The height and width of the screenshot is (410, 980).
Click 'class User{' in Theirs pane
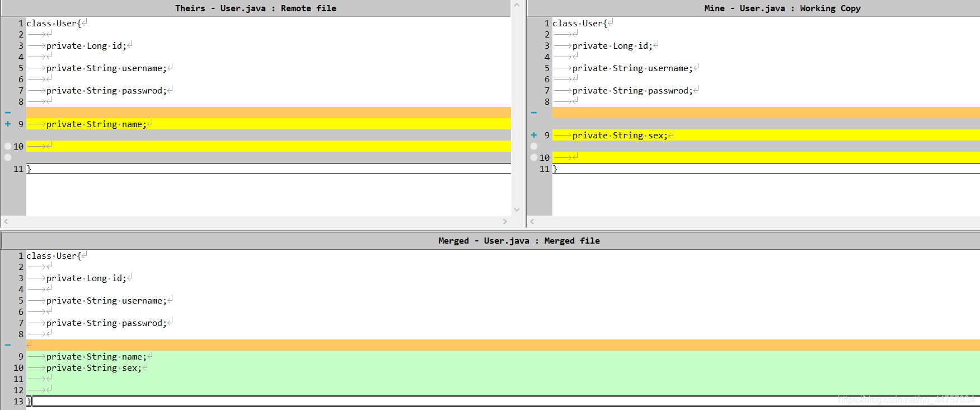[x=54, y=24]
